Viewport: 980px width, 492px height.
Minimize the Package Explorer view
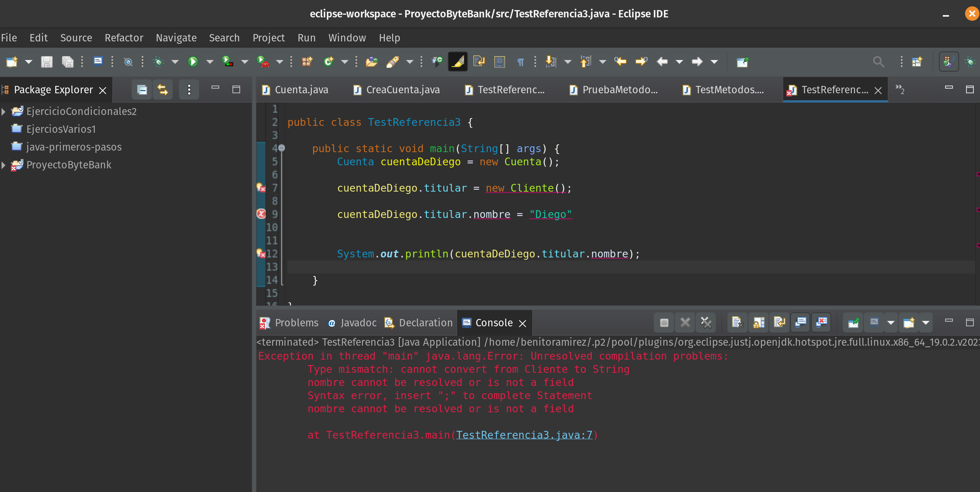point(215,88)
